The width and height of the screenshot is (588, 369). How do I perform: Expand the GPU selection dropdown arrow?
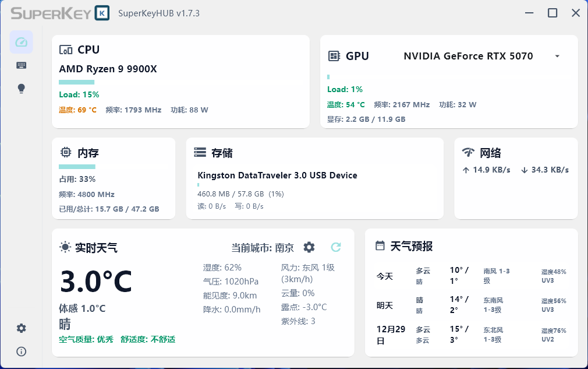coord(557,57)
